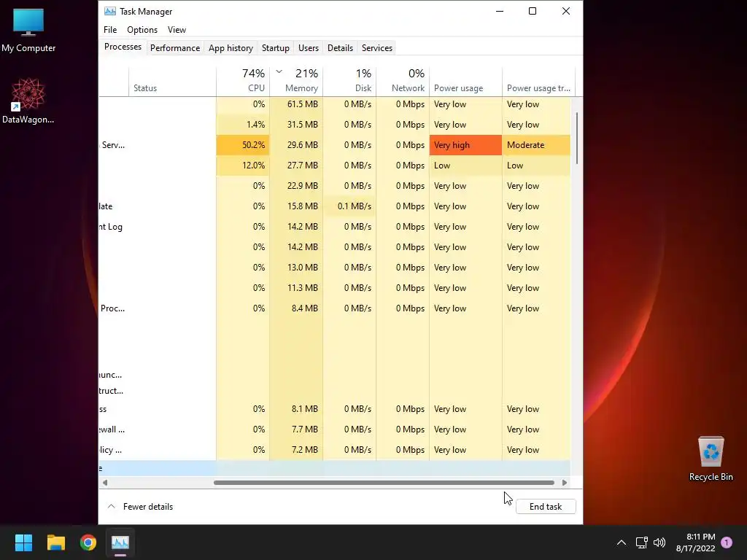This screenshot has width=747, height=560.
Task: Select the 50.2% CPU cell
Action: (243, 145)
